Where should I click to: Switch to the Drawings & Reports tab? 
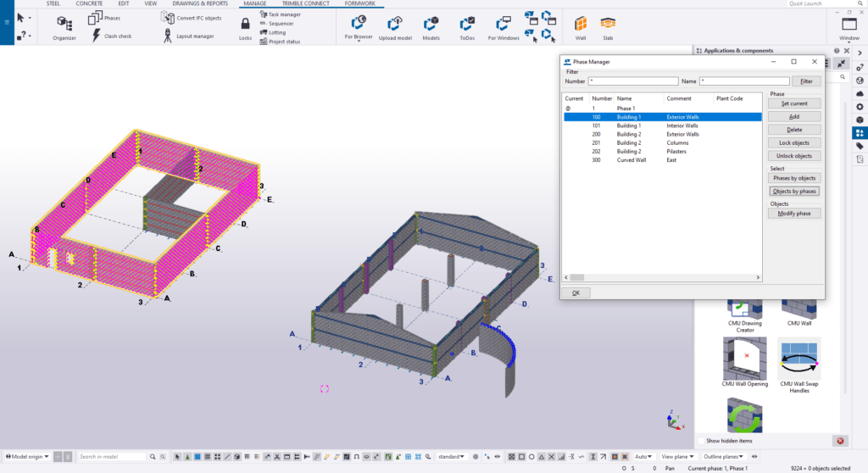(x=200, y=3)
